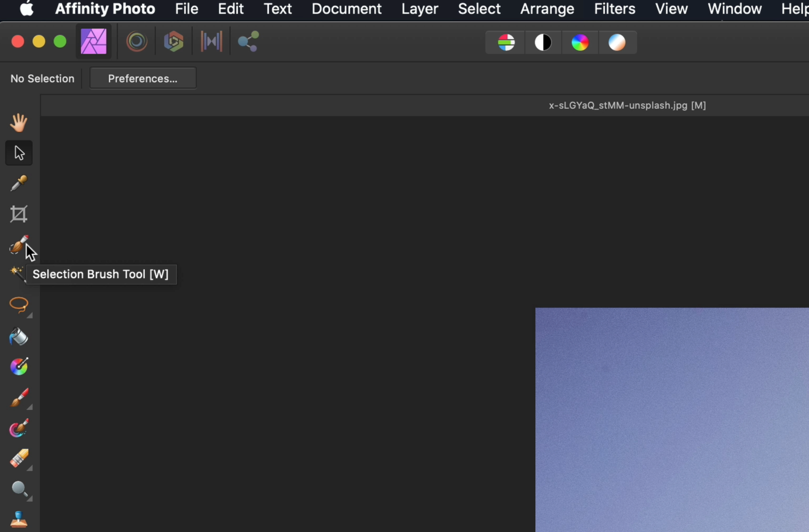The width and height of the screenshot is (809, 532).
Task: Activate the Crop tool
Action: click(x=19, y=214)
